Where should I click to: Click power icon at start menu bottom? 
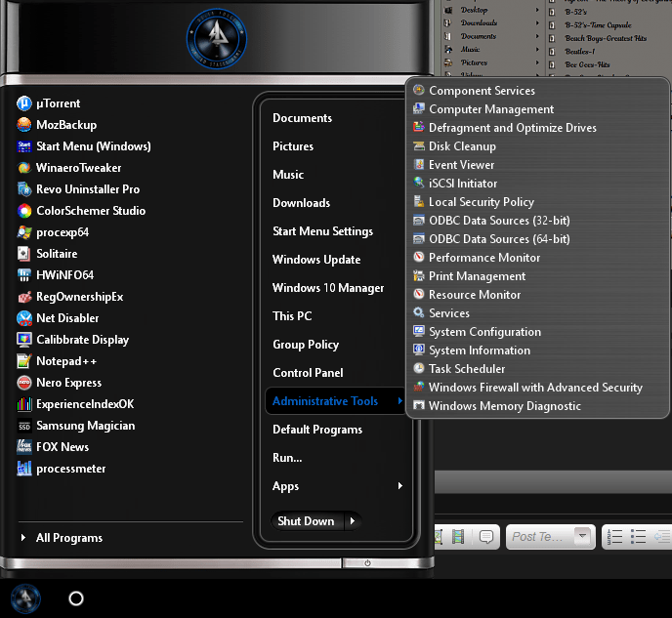coord(367,563)
